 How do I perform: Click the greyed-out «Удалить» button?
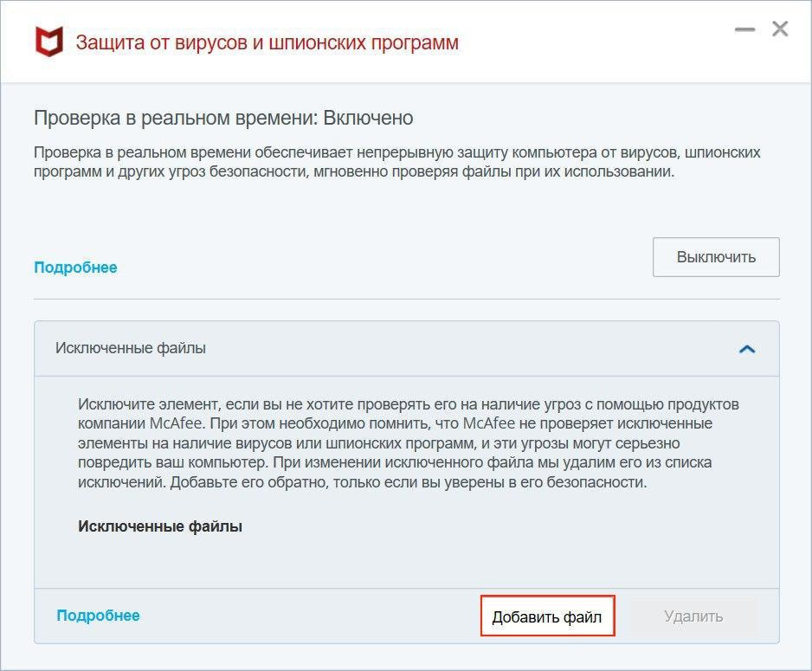tap(693, 616)
